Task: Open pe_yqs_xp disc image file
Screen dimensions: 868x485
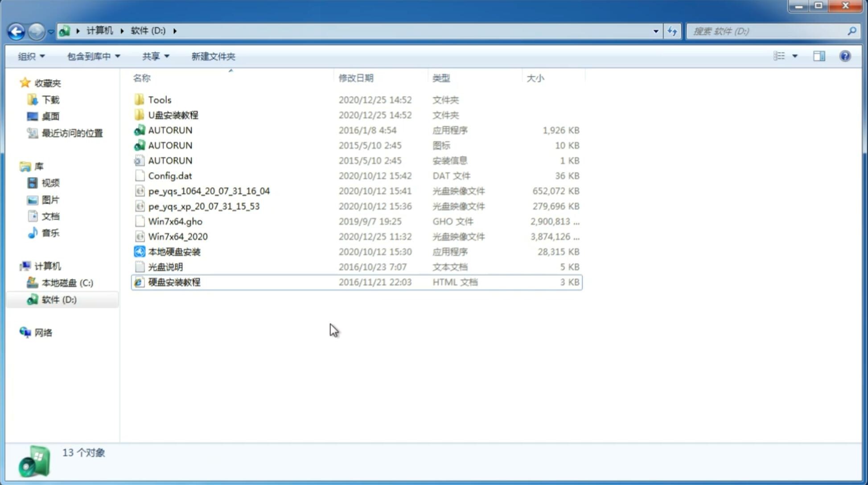Action: tap(204, 206)
